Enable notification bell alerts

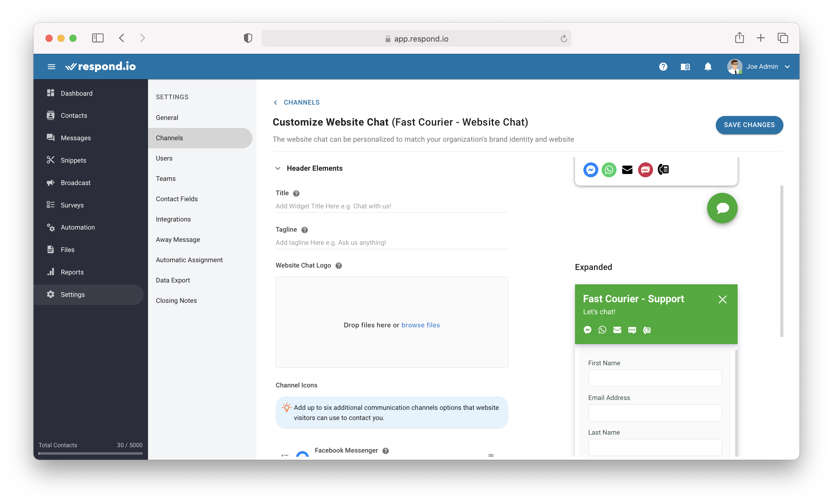click(x=708, y=67)
